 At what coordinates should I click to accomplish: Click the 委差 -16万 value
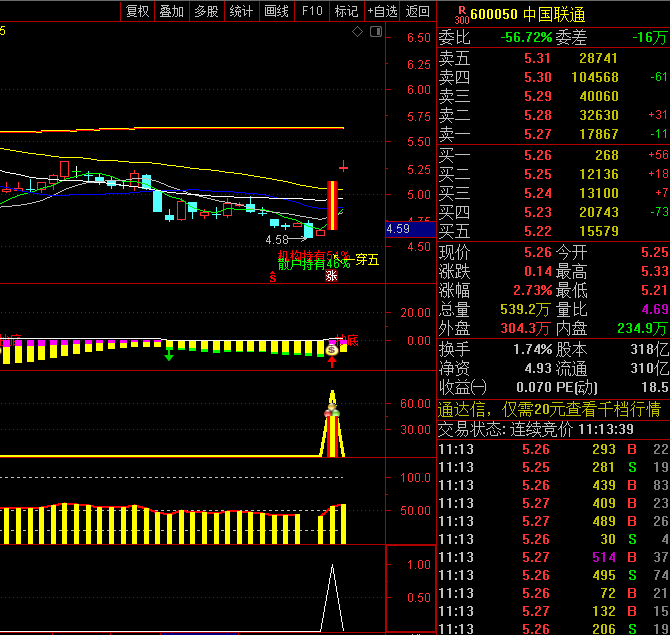(x=649, y=38)
